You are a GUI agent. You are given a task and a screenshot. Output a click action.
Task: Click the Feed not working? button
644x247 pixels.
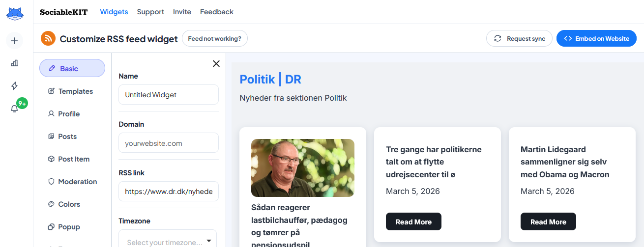click(x=214, y=38)
